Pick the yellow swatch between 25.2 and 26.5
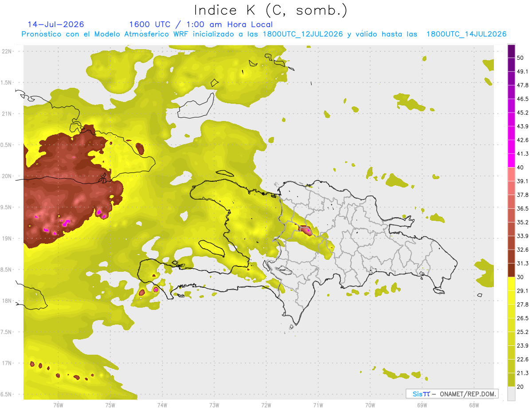 (x=511, y=325)
